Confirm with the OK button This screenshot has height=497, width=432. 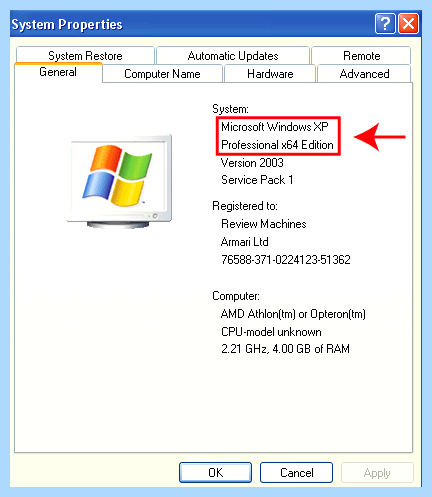[x=215, y=472]
